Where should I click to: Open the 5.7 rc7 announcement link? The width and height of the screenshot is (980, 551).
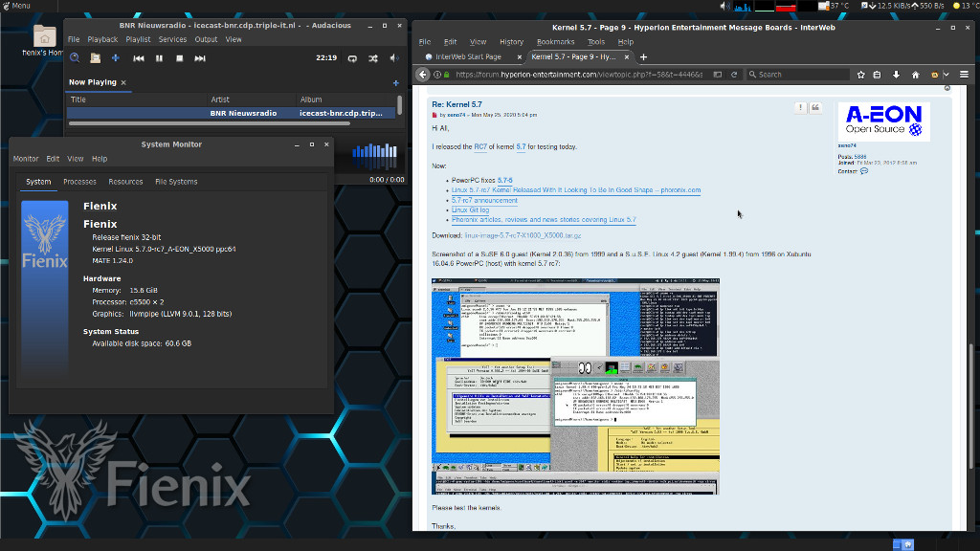484,201
